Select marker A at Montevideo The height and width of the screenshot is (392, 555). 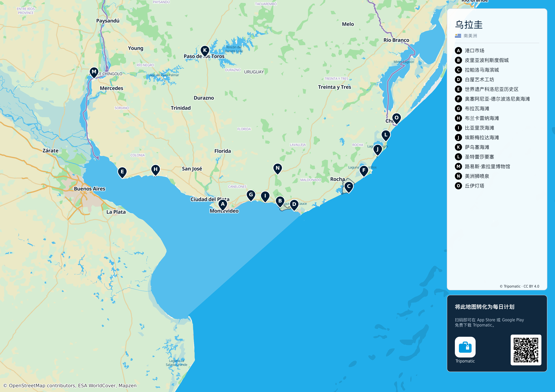click(223, 205)
